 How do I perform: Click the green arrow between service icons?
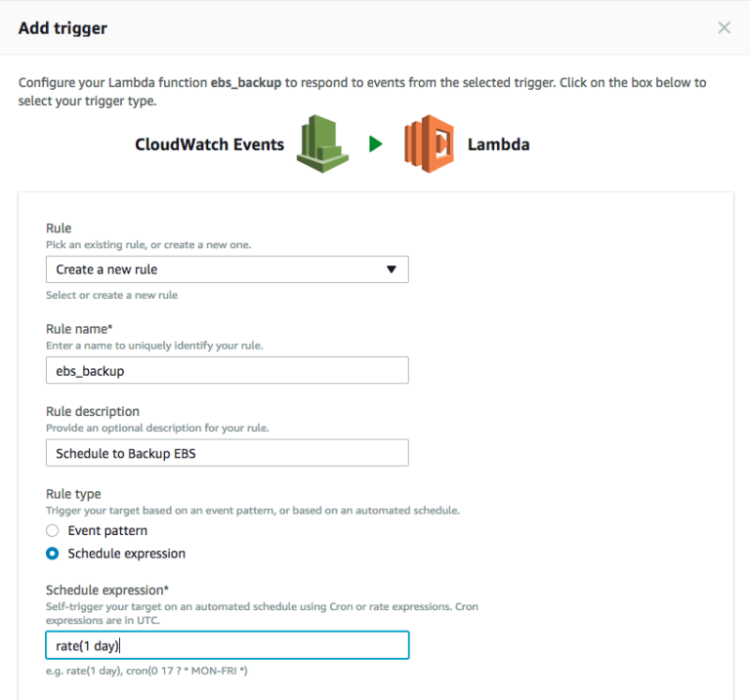click(376, 144)
